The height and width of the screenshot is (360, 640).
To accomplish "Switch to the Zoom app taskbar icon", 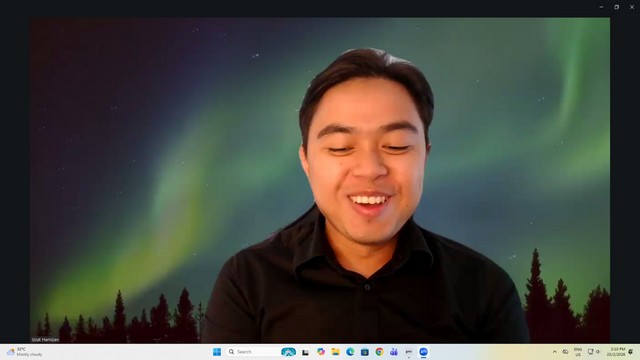I will [423, 352].
